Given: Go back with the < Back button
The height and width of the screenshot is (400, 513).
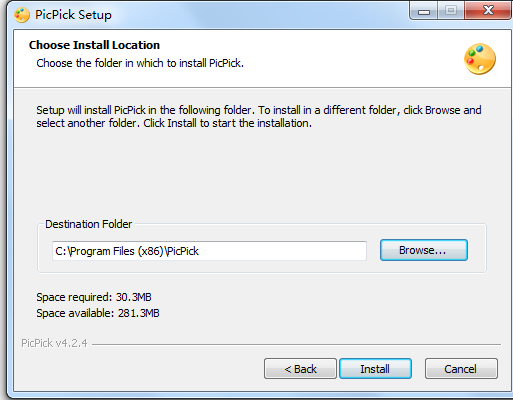Looking at the screenshot, I should [x=300, y=369].
